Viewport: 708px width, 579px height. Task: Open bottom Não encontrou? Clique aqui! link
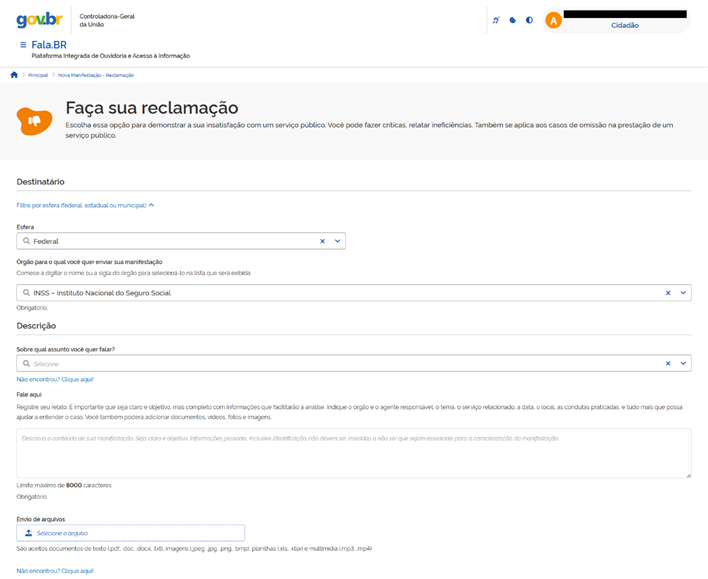[55, 571]
